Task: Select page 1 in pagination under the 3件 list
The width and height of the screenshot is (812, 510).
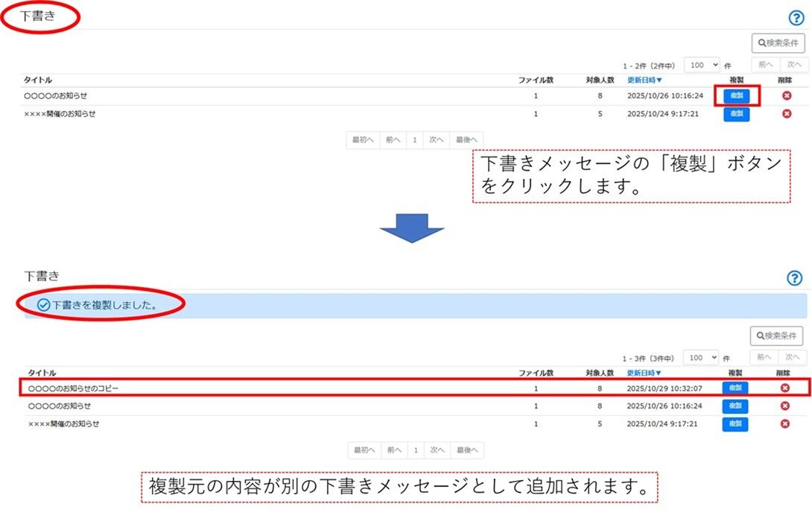Action: pos(416,450)
